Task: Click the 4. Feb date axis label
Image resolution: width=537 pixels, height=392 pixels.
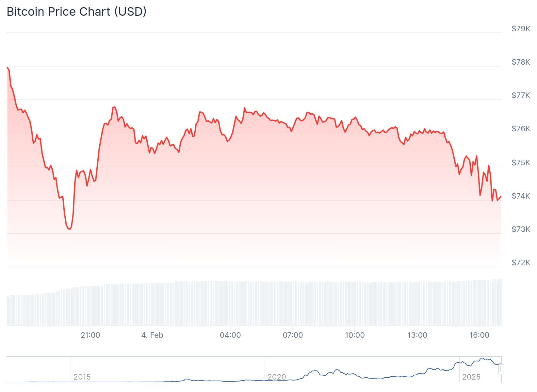Action: point(152,335)
